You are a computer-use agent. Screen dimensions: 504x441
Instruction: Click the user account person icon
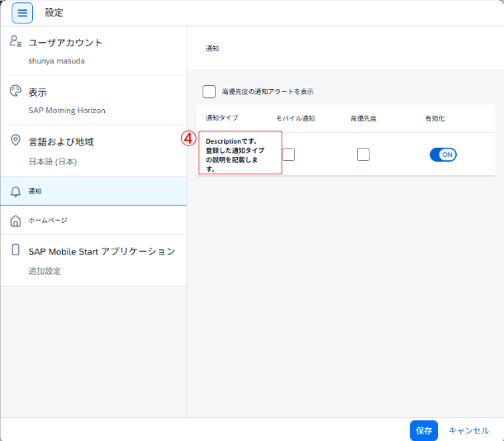pos(15,42)
